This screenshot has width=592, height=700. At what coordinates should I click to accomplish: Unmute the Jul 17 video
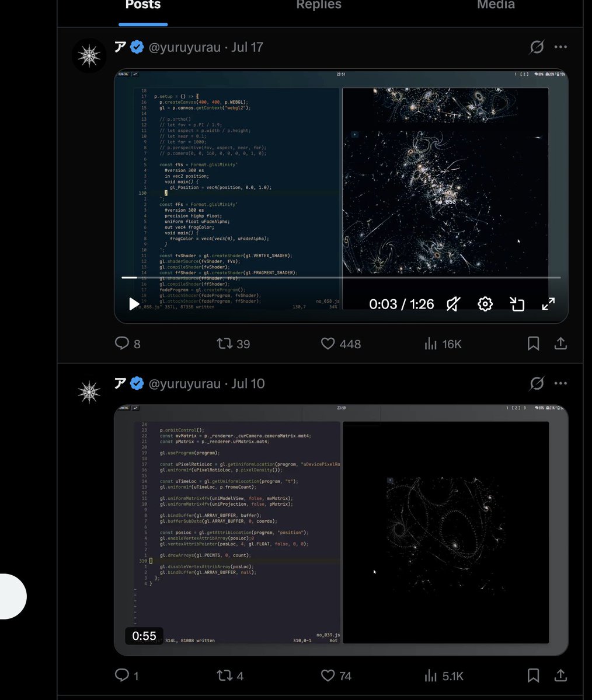(x=453, y=304)
